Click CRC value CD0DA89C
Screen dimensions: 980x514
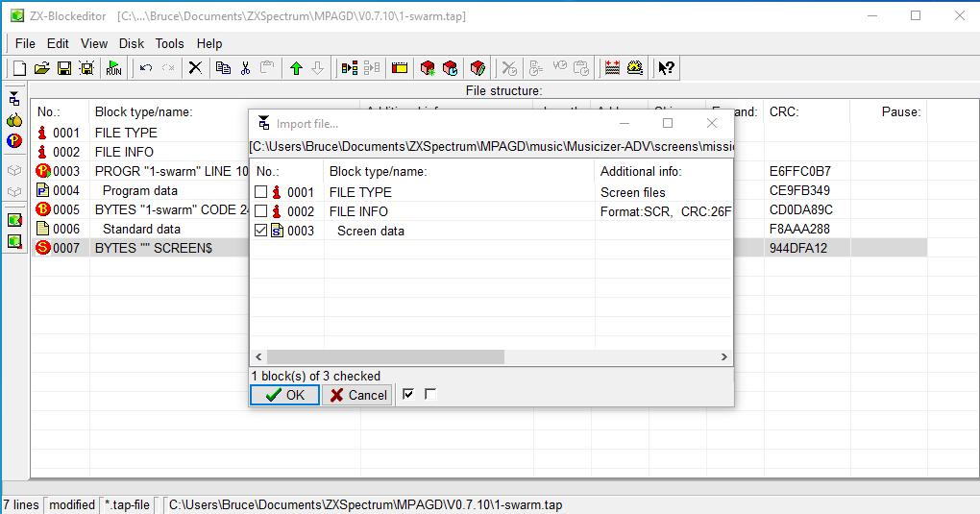[x=800, y=210]
